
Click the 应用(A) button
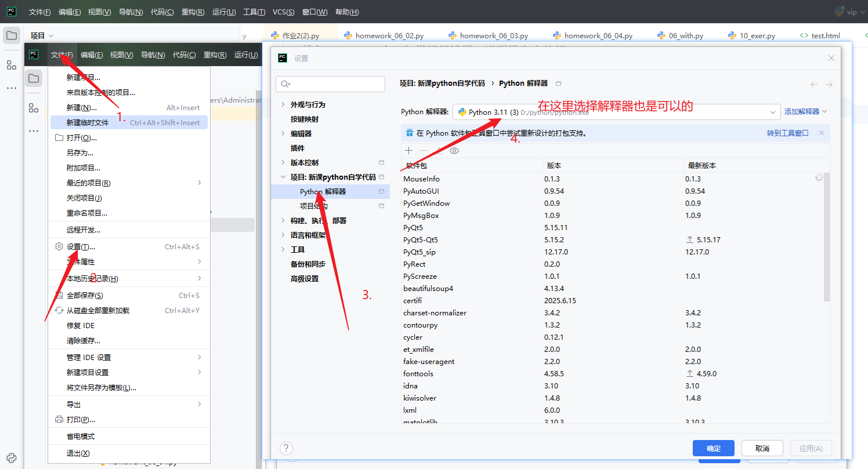(811, 448)
